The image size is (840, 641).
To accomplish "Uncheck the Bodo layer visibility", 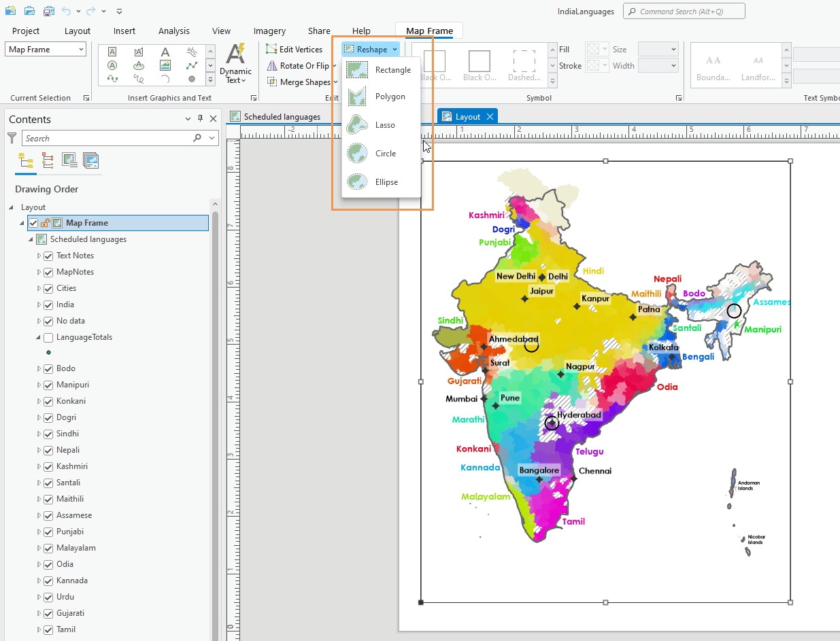I will pyautogui.click(x=48, y=368).
